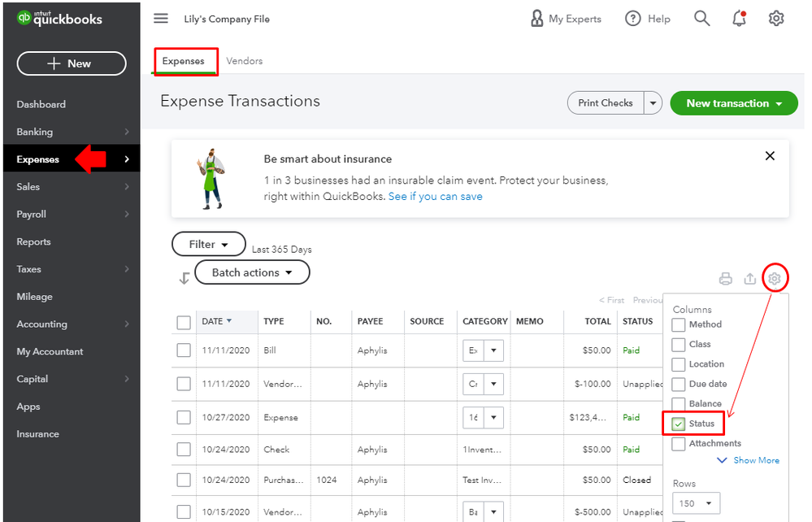Image resolution: width=812 pixels, height=522 pixels.
Task: Select the 11/11/2020 Bill row checkbox
Action: [x=184, y=350]
